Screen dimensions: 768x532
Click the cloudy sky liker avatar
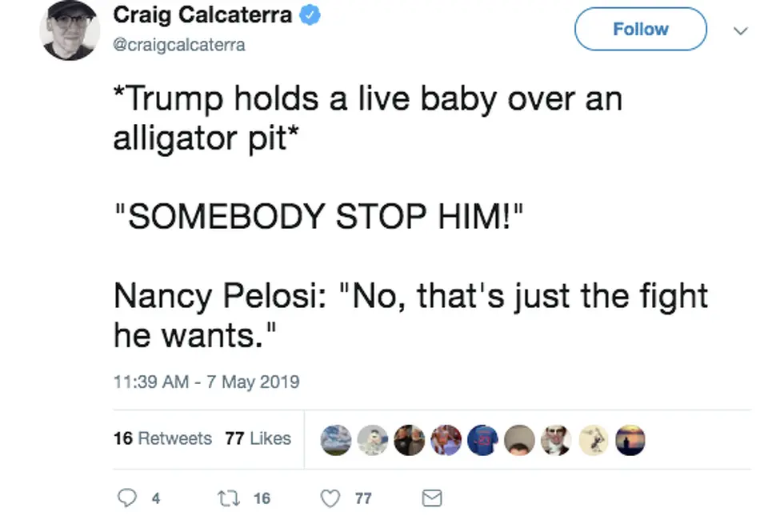(335, 439)
